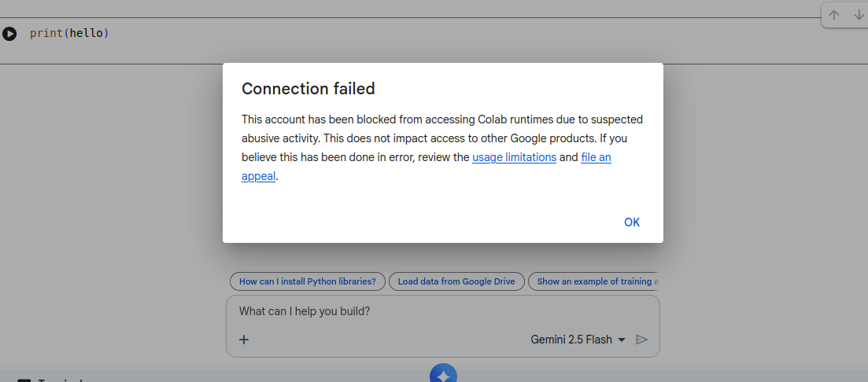Open the Gemini 2.5 Flash model dropdown
This screenshot has width=868, height=382.
pos(578,340)
